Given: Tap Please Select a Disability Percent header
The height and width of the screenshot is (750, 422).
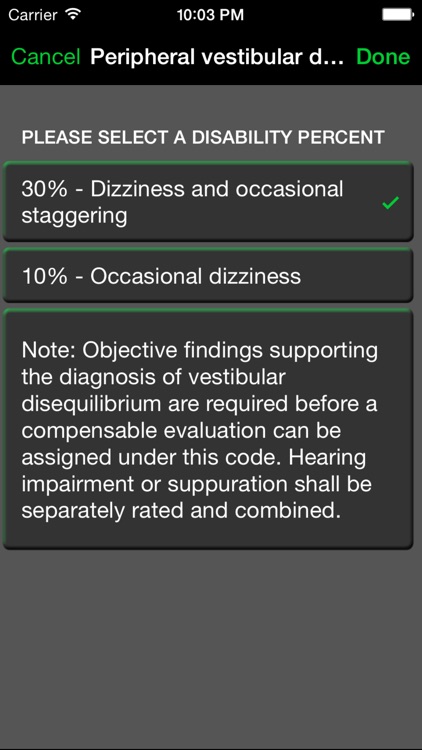Looking at the screenshot, I should click(203, 137).
